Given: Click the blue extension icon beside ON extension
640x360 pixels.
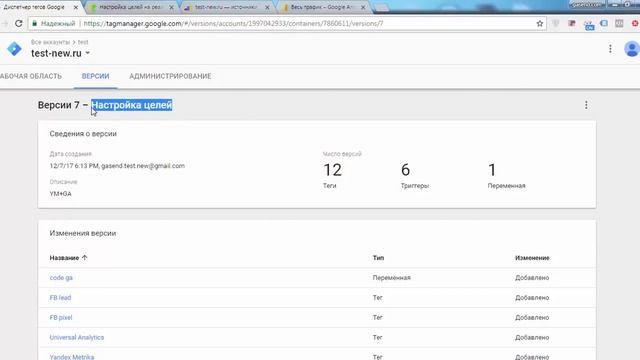Looking at the screenshot, I should coord(604,24).
